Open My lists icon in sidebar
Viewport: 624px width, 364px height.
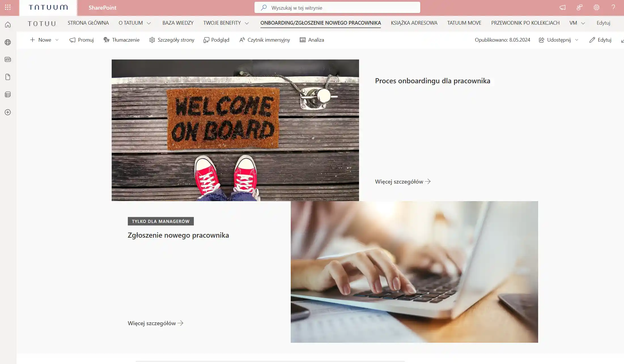(8, 95)
